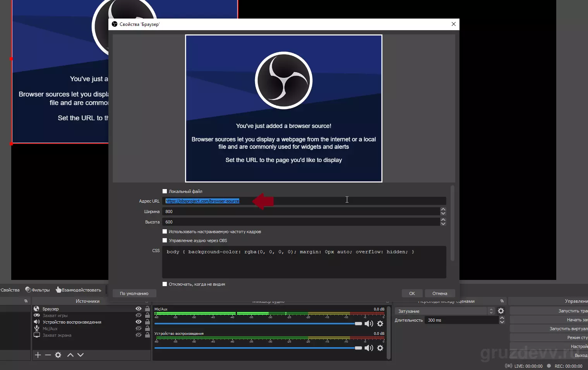Hide the Устройство воспроизведения source

(138, 322)
